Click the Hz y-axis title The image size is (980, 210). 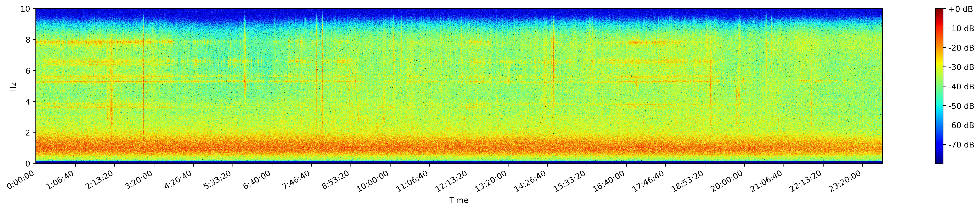point(14,86)
